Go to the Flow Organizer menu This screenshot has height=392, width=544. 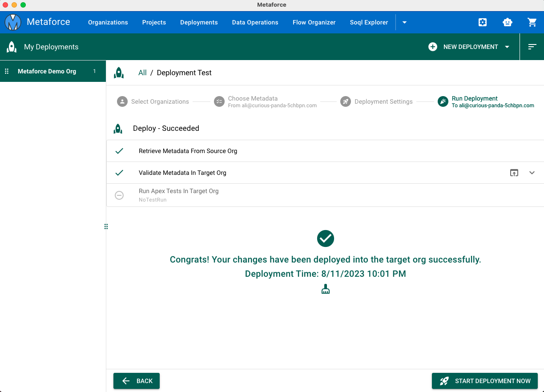(314, 22)
